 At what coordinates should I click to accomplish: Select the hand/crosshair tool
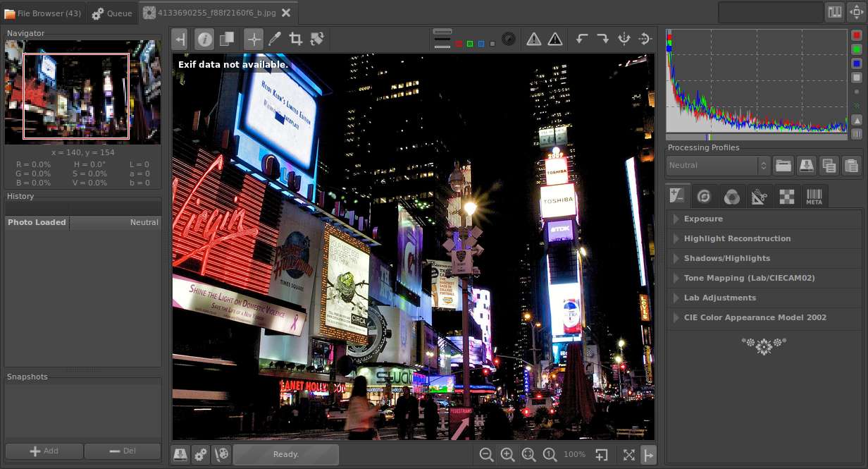point(254,39)
